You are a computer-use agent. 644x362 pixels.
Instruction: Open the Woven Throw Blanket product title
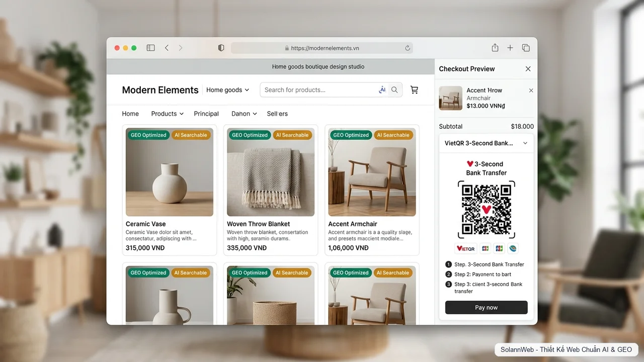(259, 224)
